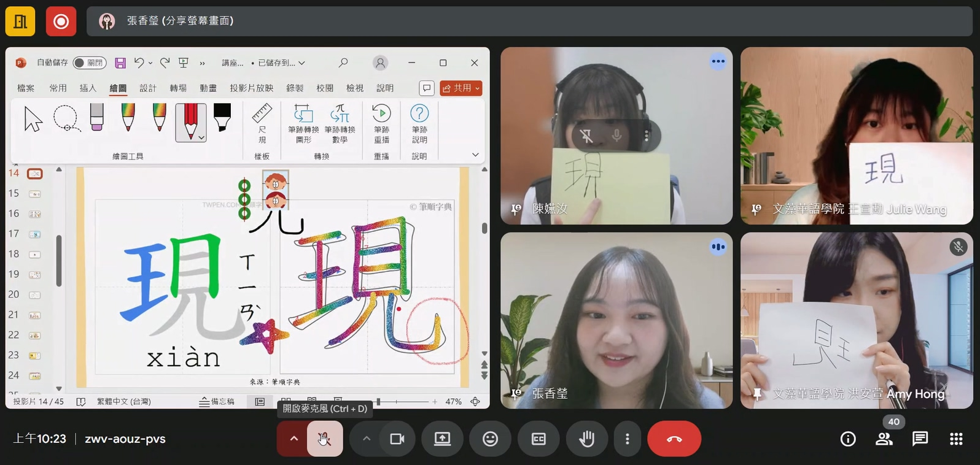Choose the eraser in drawing tools
The width and height of the screenshot is (980, 465).
pyautogui.click(x=96, y=117)
